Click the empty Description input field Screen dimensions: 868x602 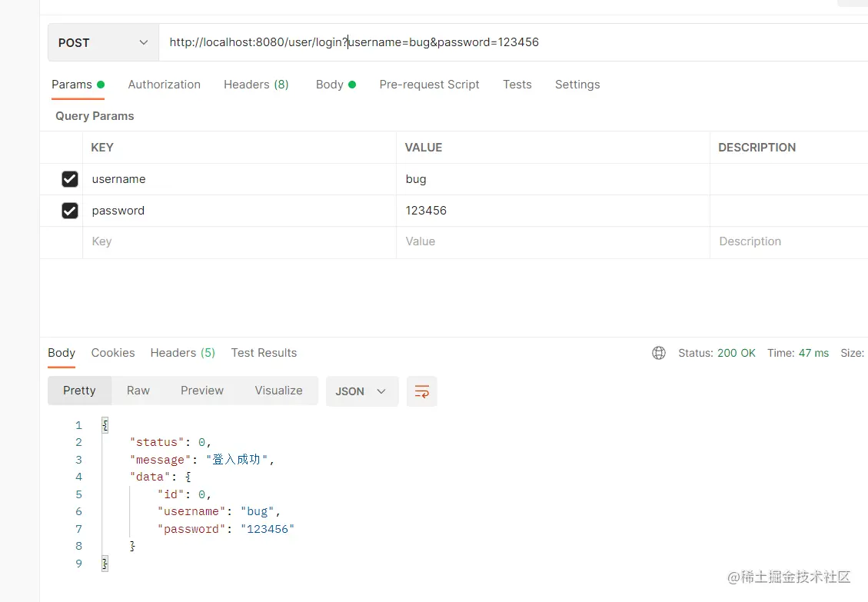pos(789,241)
